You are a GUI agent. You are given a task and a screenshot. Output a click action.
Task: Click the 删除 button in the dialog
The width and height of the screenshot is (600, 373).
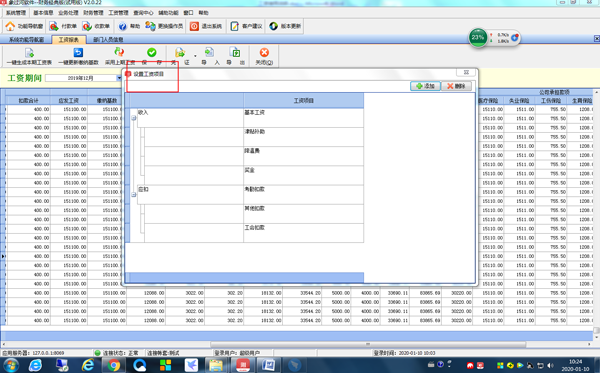pyautogui.click(x=456, y=86)
